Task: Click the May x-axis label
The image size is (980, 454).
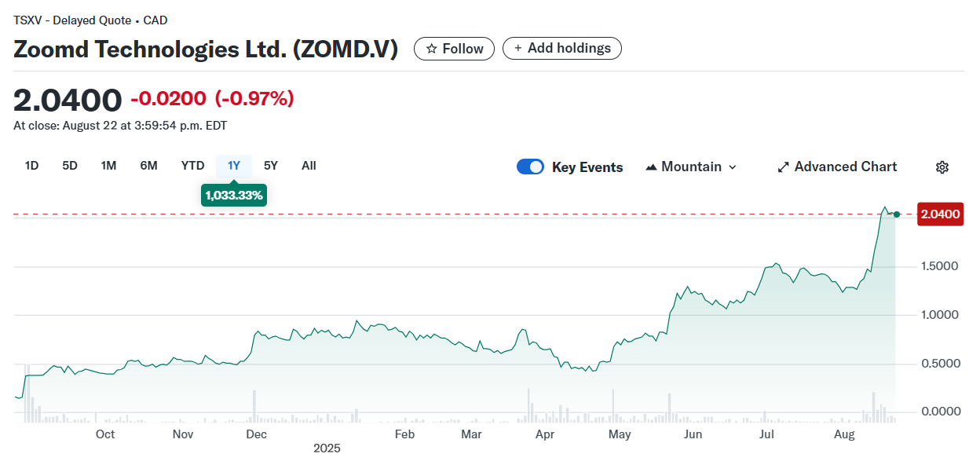Action: [x=620, y=434]
